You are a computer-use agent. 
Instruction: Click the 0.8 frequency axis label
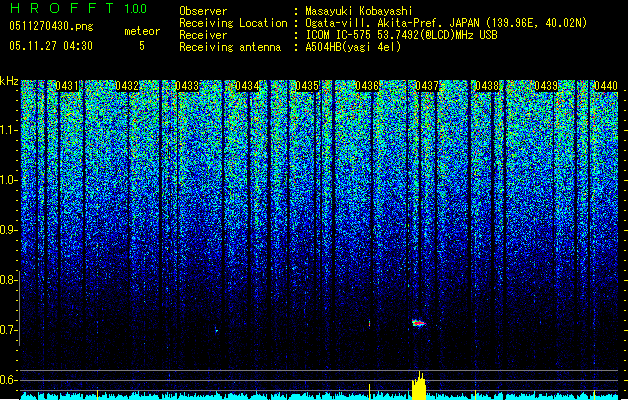[x=8, y=280]
